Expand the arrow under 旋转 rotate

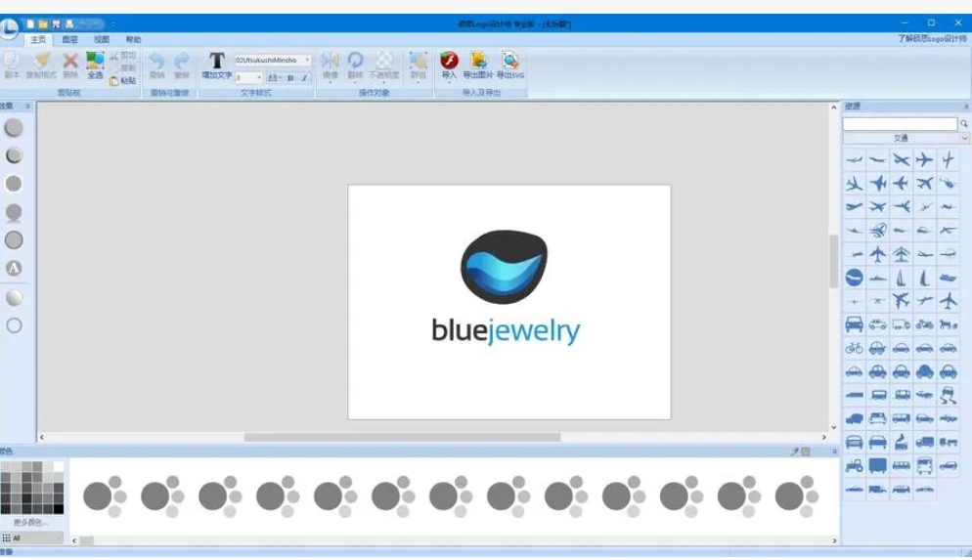(x=355, y=82)
